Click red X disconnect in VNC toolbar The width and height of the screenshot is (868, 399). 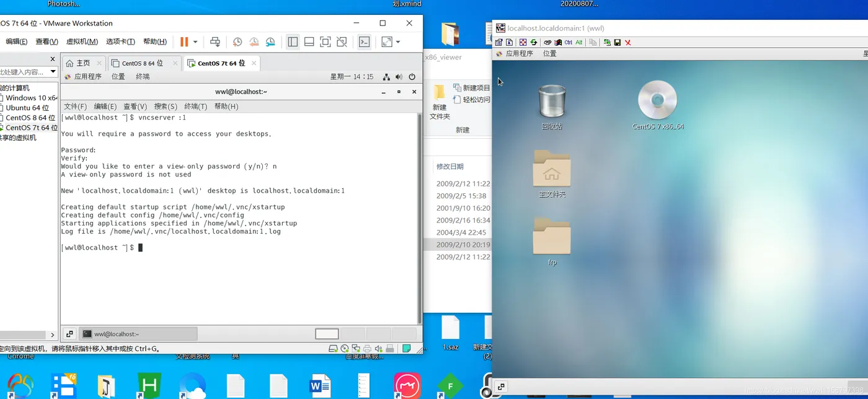[x=628, y=42]
